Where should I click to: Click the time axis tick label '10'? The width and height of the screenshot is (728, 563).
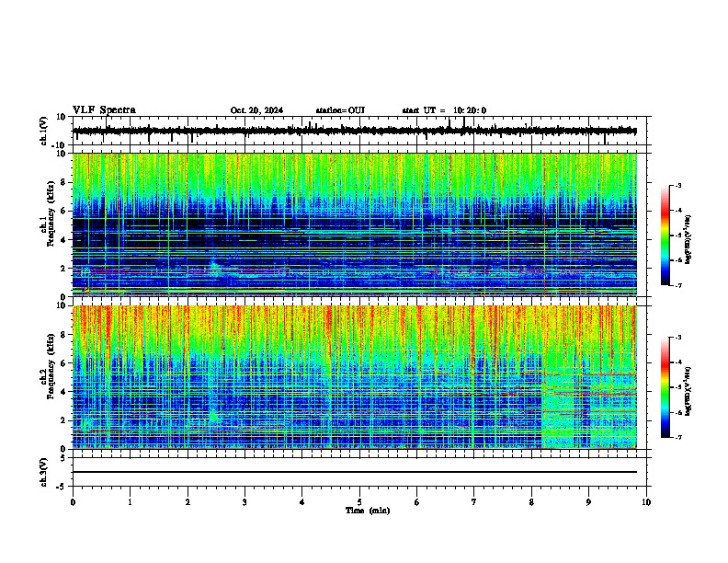pos(646,502)
